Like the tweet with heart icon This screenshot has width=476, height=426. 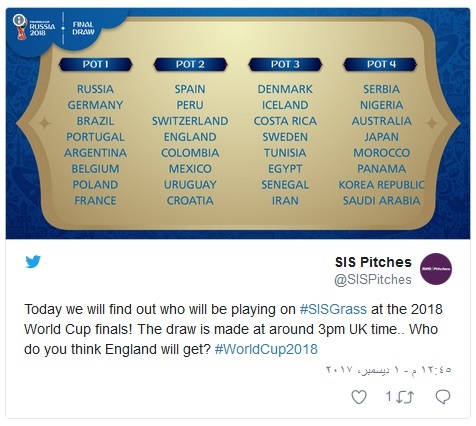click(x=359, y=397)
